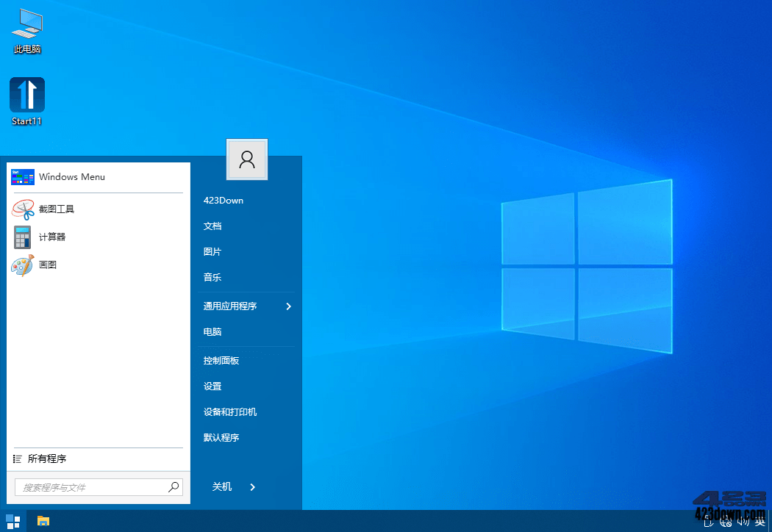The width and height of the screenshot is (772, 532).
Task: Click the 关机 shutdown button
Action: (221, 486)
